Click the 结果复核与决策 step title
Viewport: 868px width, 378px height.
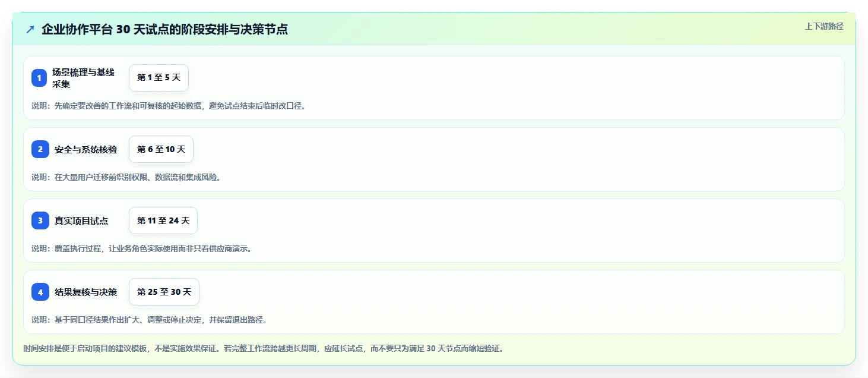85,292
